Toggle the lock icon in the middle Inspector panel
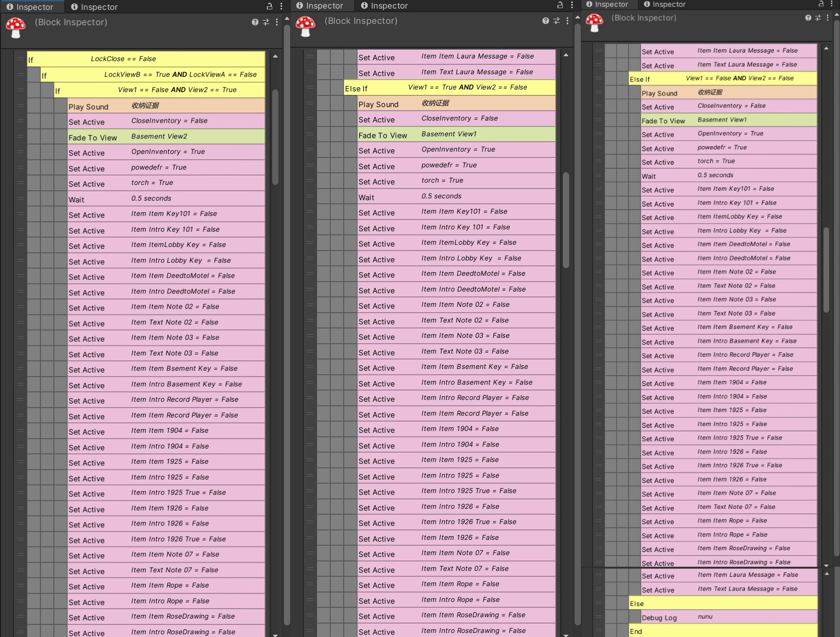 tap(560, 5)
